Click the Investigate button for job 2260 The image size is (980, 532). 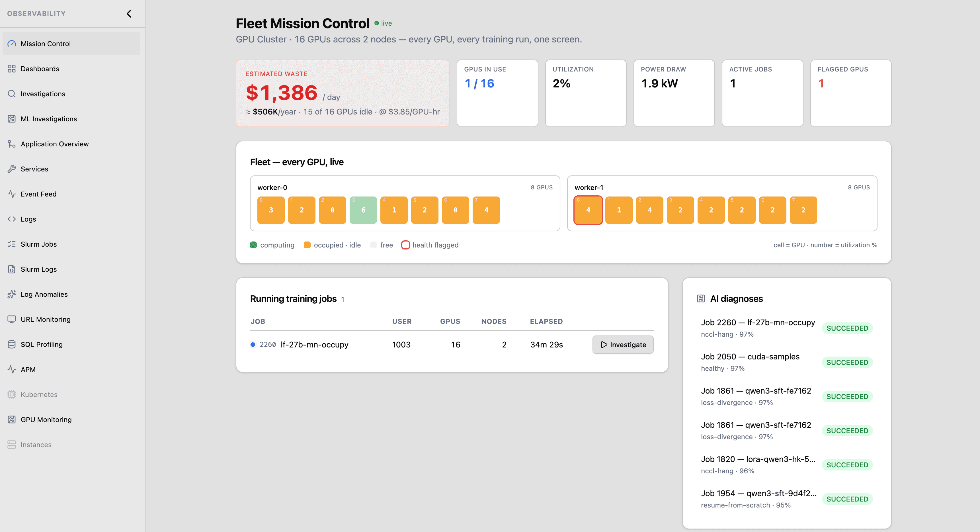coord(623,345)
